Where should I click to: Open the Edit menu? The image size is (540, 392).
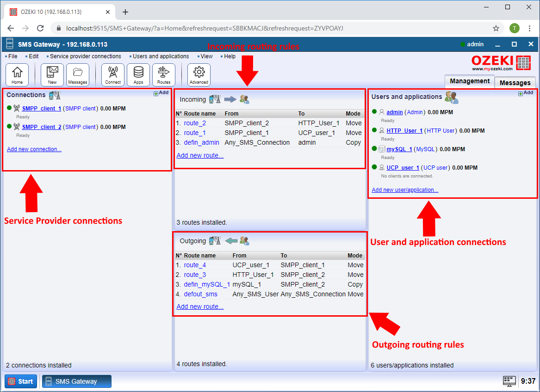34,56
